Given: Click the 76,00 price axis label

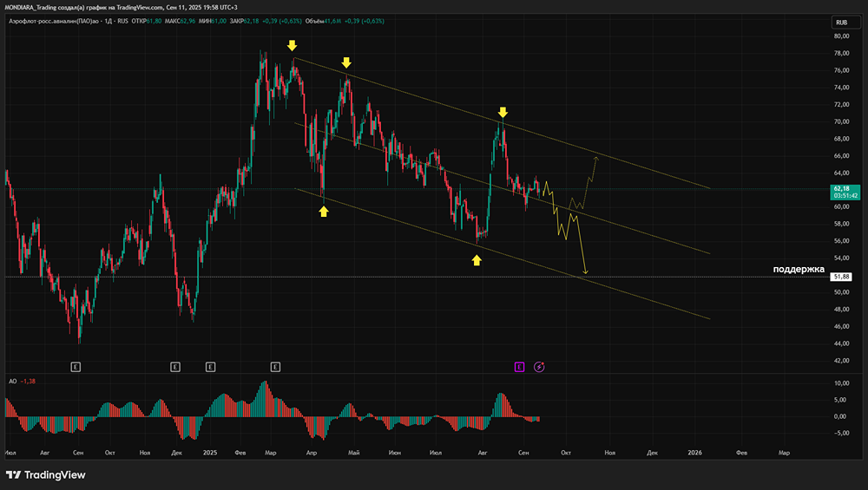Looking at the screenshot, I should pyautogui.click(x=841, y=70).
